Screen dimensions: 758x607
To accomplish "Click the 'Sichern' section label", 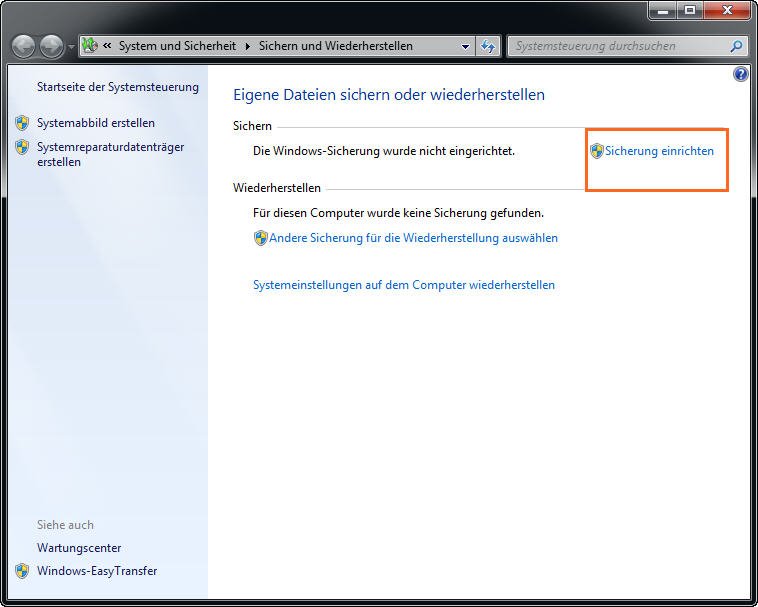I will click(x=252, y=126).
